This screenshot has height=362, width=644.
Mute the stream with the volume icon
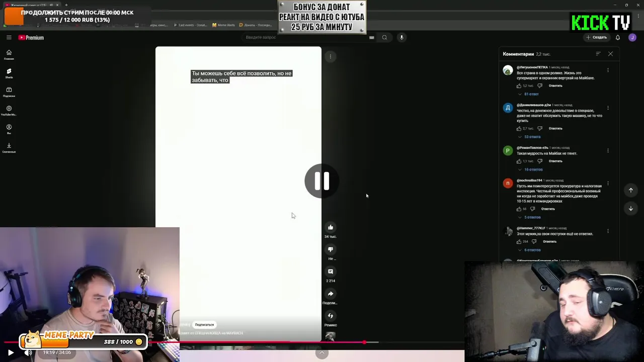(28, 353)
